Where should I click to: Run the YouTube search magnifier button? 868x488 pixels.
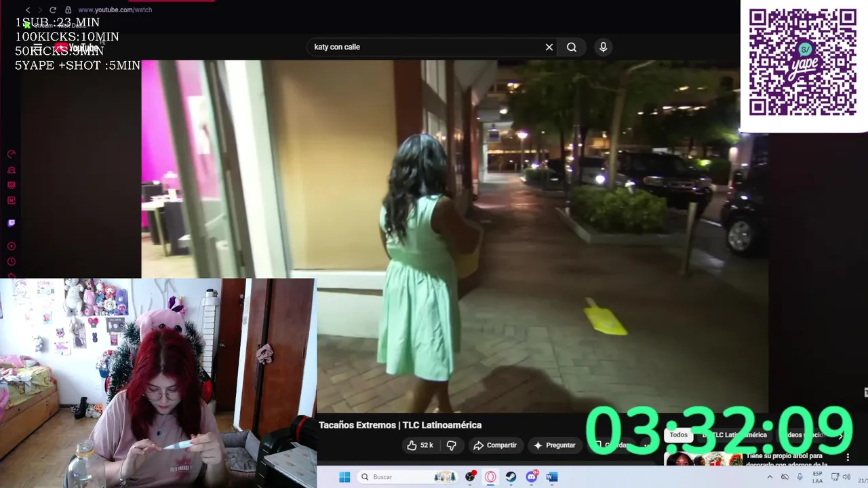click(x=572, y=47)
